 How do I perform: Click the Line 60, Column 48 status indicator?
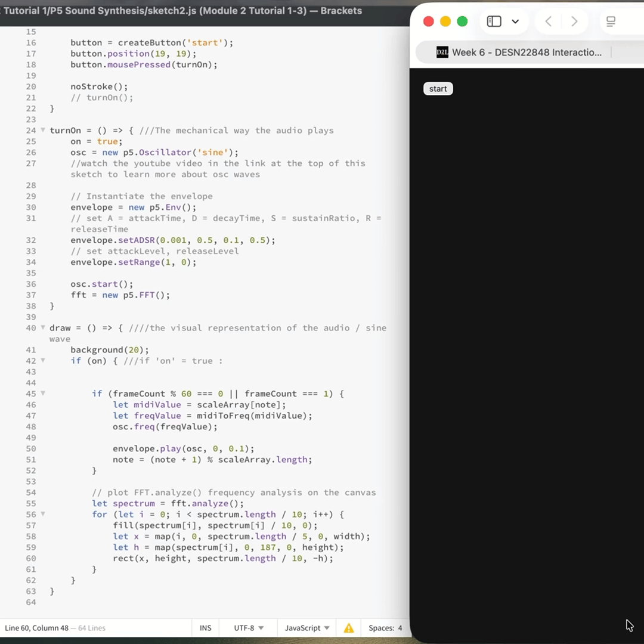click(36, 627)
